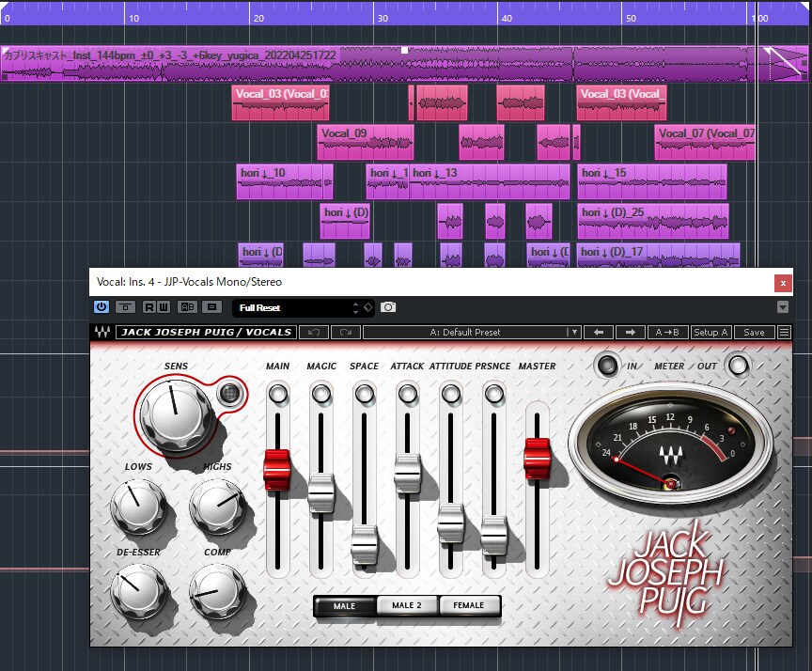The height and width of the screenshot is (671, 812).
Task: Click the Waves logo icon
Action: click(102, 332)
